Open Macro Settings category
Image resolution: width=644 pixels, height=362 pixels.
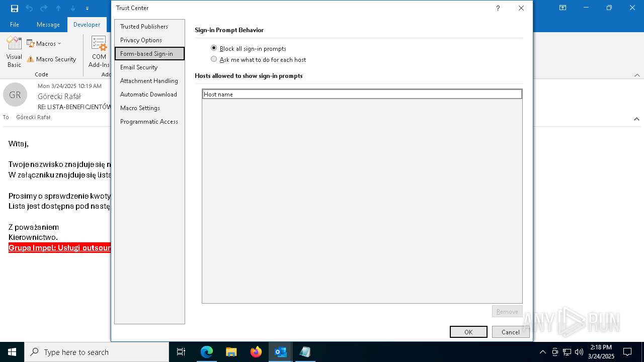click(149, 108)
